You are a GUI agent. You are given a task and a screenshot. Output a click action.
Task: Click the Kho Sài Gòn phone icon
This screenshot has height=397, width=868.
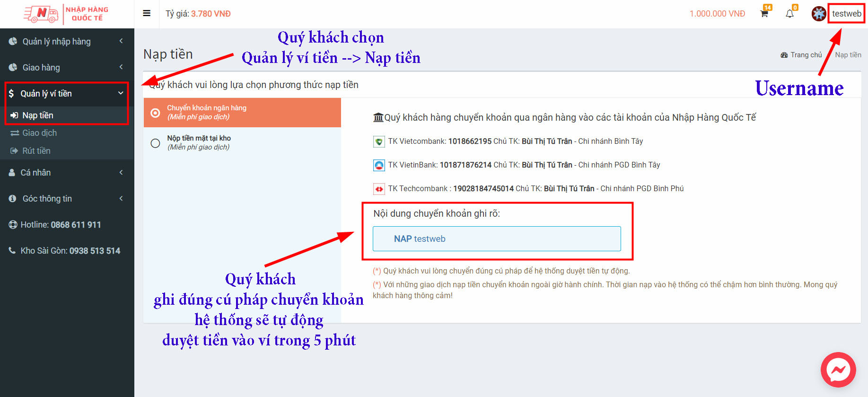(x=12, y=250)
